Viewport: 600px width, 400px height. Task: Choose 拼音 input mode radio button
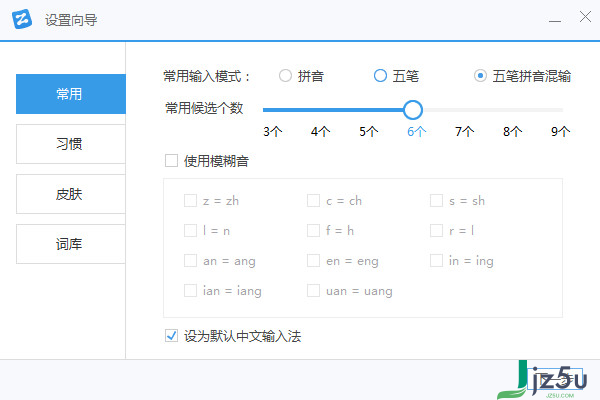pos(285,76)
